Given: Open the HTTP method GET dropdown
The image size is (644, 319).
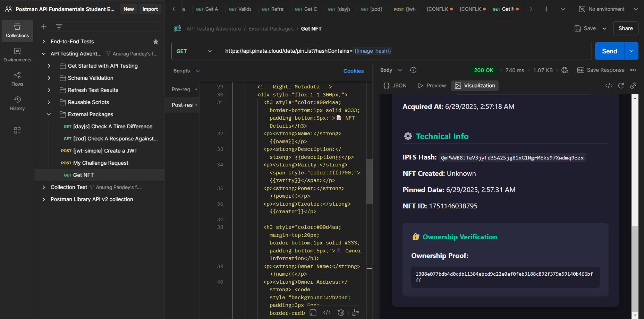Looking at the screenshot, I should (194, 51).
